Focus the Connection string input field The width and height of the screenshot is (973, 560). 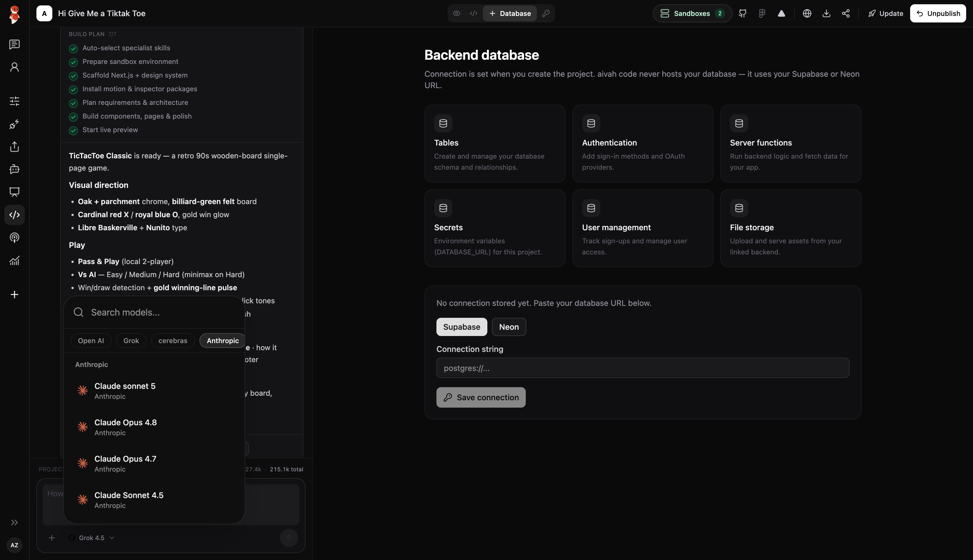coord(643,368)
